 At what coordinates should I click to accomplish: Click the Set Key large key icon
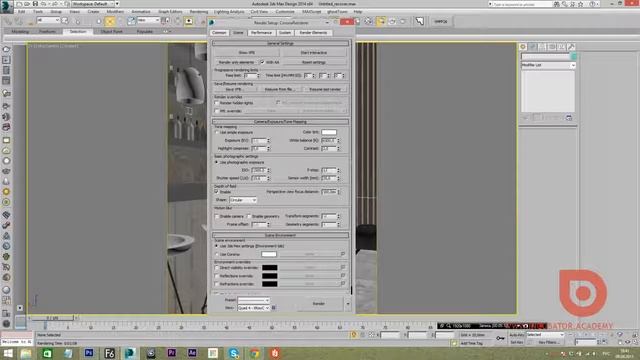[x=500, y=338]
